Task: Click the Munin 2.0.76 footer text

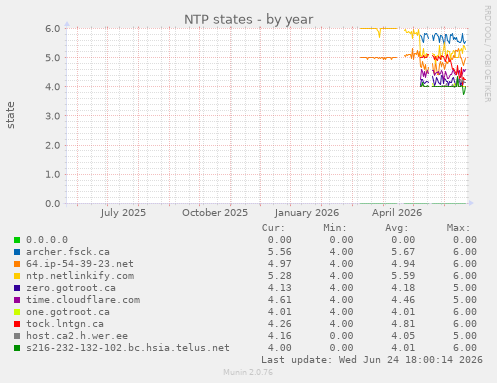Action: pyautogui.click(x=248, y=372)
